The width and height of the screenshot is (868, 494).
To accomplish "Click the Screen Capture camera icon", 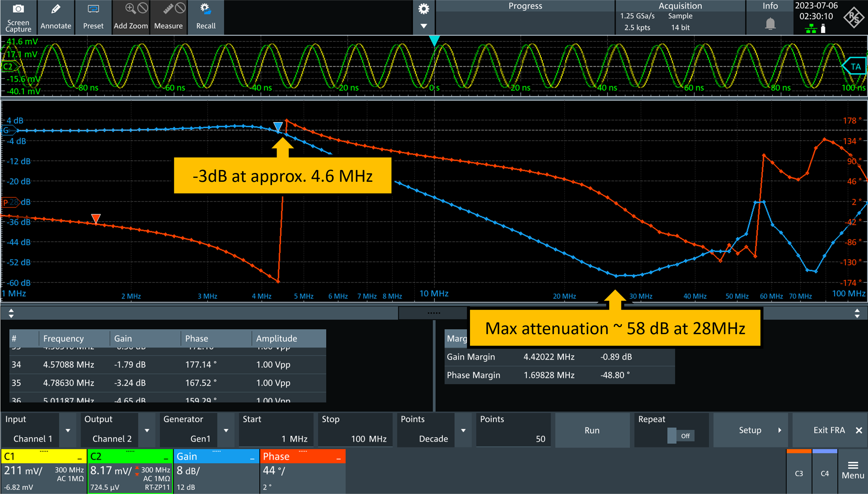I will (x=18, y=9).
